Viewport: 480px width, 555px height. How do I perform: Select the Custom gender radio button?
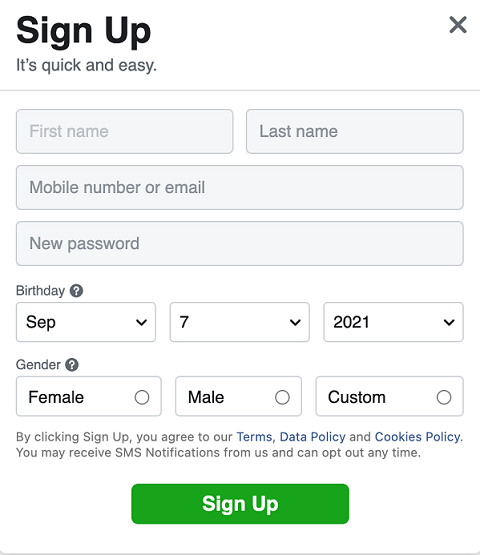coord(444,397)
